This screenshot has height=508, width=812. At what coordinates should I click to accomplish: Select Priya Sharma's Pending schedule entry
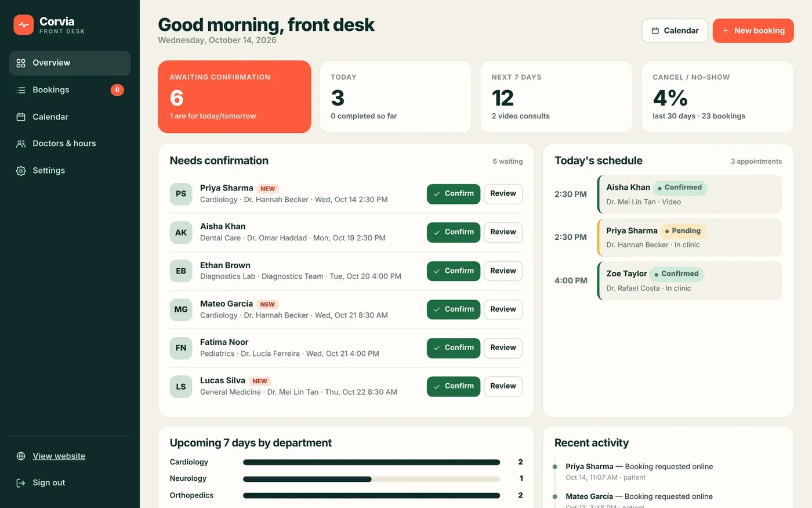pos(690,237)
